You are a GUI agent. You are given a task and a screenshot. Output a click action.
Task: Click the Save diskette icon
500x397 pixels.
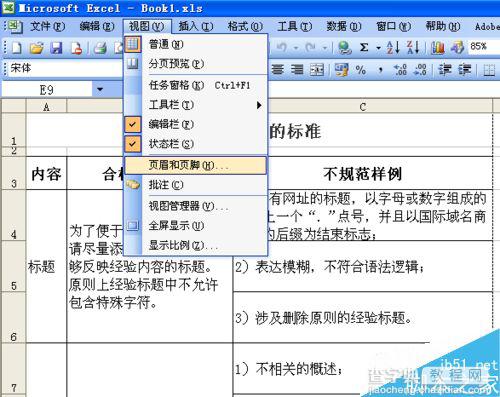click(57, 48)
